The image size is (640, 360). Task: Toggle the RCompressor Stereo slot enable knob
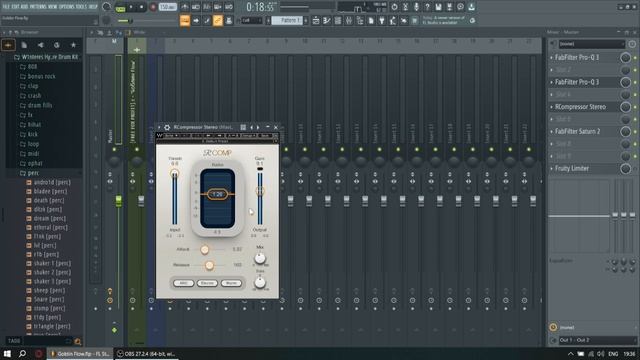pos(625,107)
